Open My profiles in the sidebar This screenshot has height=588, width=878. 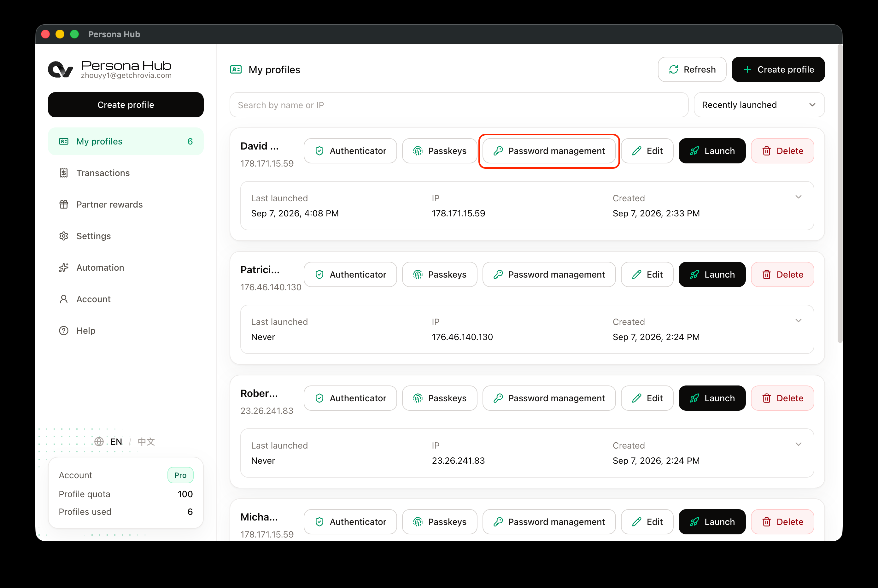pyautogui.click(x=126, y=141)
